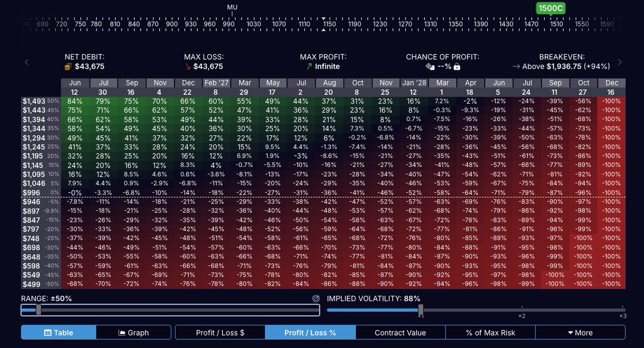Click the right arrow icon before Breakeven value
The width and height of the screenshot is (644, 348).
coord(516,67)
